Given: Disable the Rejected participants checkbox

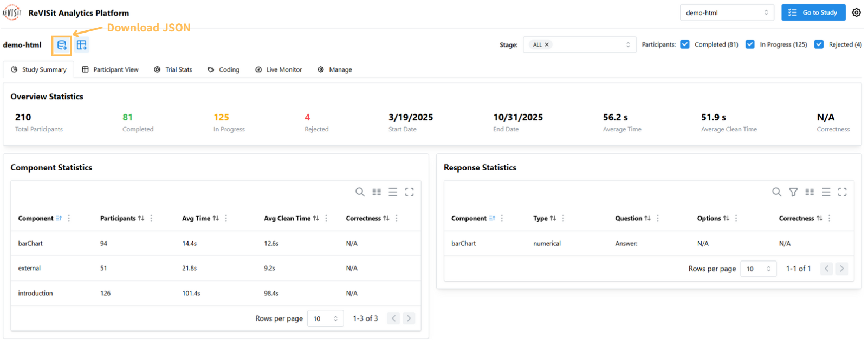Looking at the screenshot, I should tap(819, 44).
